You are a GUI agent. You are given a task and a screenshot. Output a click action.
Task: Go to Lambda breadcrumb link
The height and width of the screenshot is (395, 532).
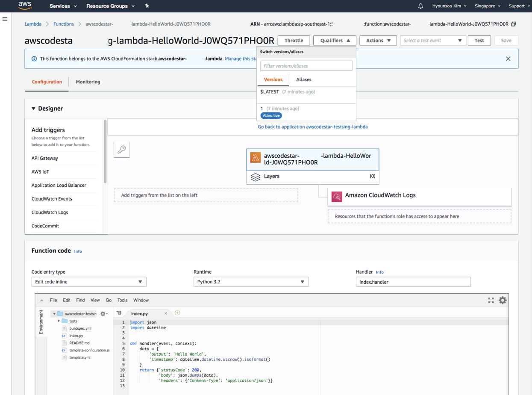33,24
